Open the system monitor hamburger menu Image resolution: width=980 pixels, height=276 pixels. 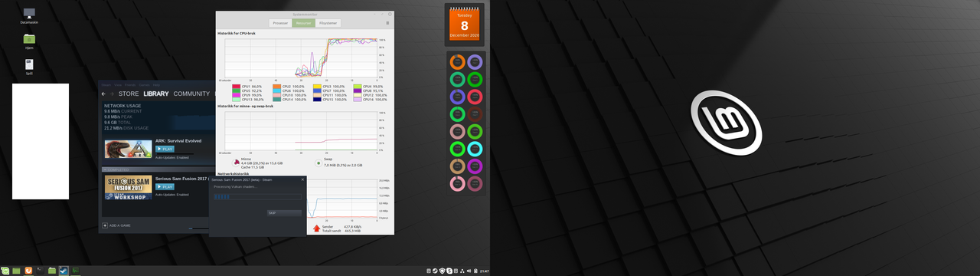click(387, 23)
